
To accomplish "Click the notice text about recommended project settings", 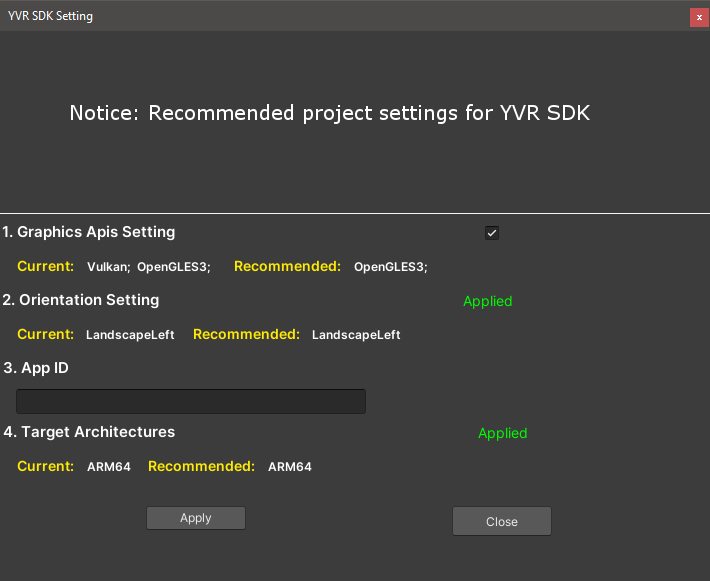I will [x=330, y=113].
